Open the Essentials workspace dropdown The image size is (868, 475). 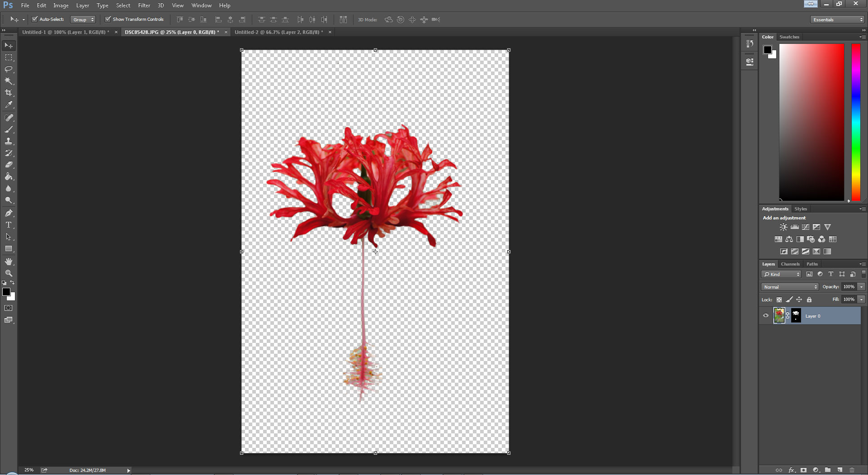point(837,19)
